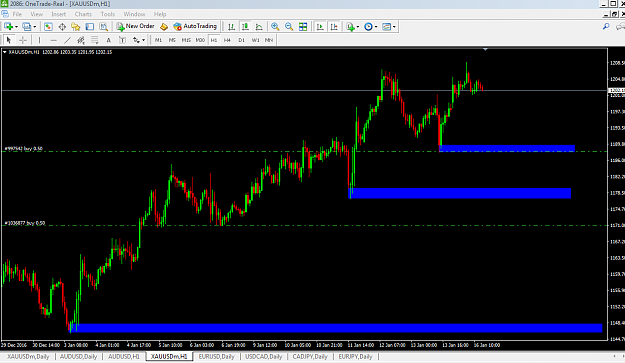Set timeframe to M1
Screen dimensions: 625x363
158,40
